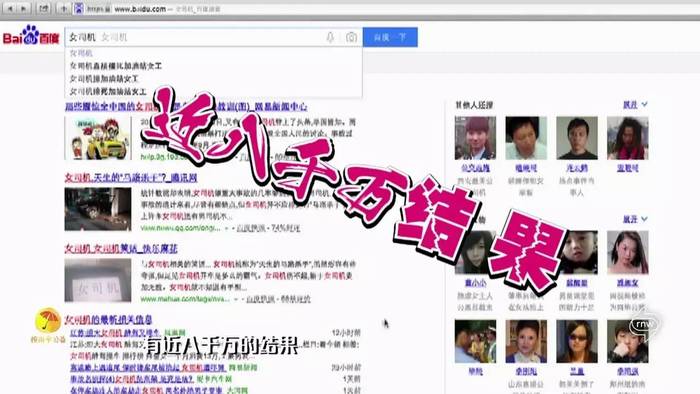The height and width of the screenshot is (394, 700).
Task: Click the browser address bar URL
Action: 140,8
